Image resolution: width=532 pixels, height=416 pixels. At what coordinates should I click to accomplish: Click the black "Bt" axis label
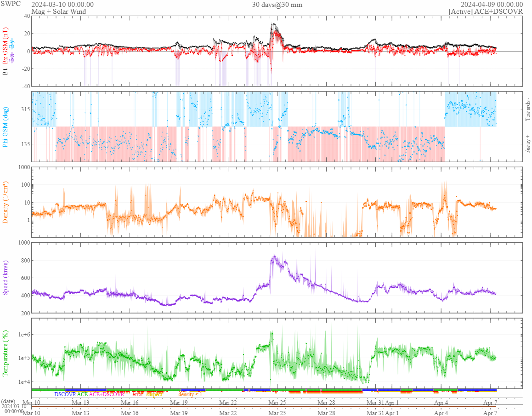click(5, 71)
